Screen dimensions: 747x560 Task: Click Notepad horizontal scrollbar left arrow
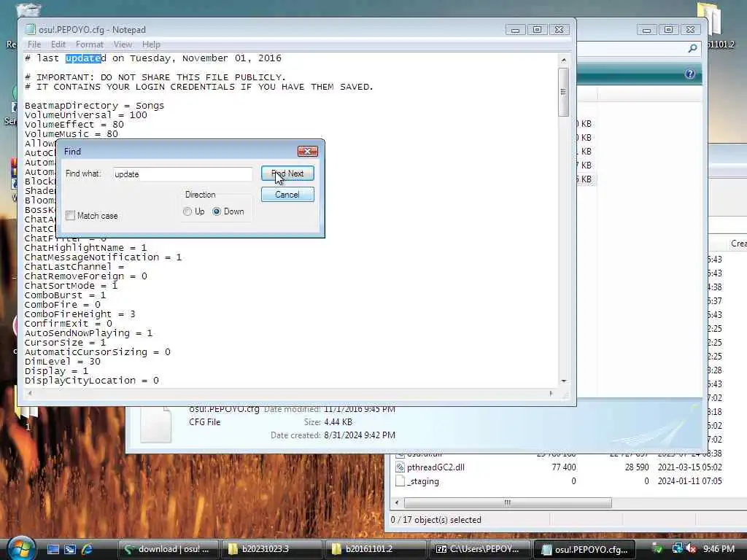30,393
